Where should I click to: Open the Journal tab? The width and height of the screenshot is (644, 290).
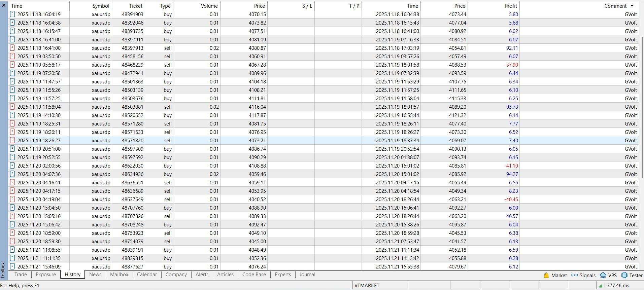pyautogui.click(x=307, y=275)
